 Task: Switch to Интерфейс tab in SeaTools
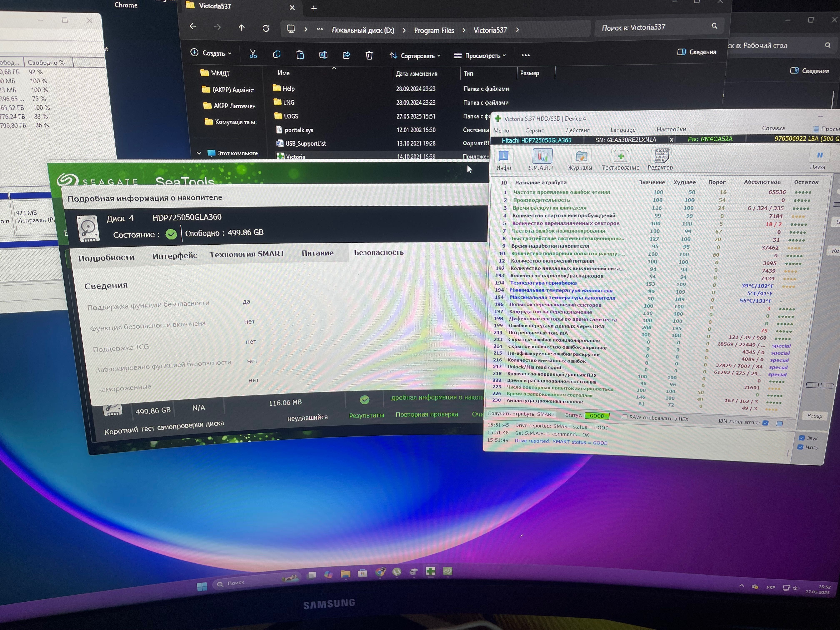tap(175, 256)
